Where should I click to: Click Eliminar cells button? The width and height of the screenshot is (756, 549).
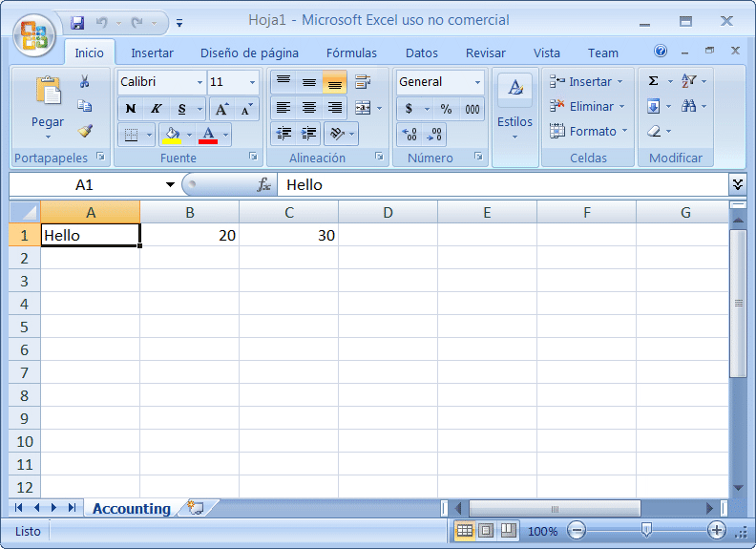[x=586, y=106]
